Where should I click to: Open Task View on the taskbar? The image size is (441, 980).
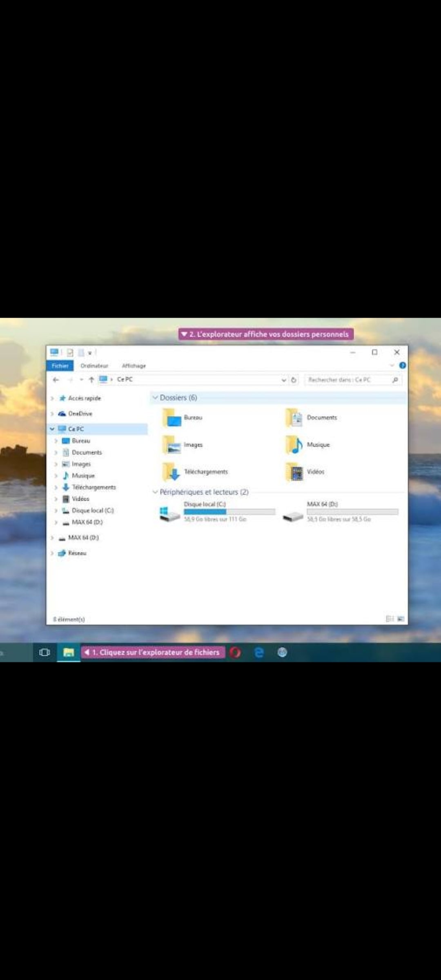click(x=45, y=653)
